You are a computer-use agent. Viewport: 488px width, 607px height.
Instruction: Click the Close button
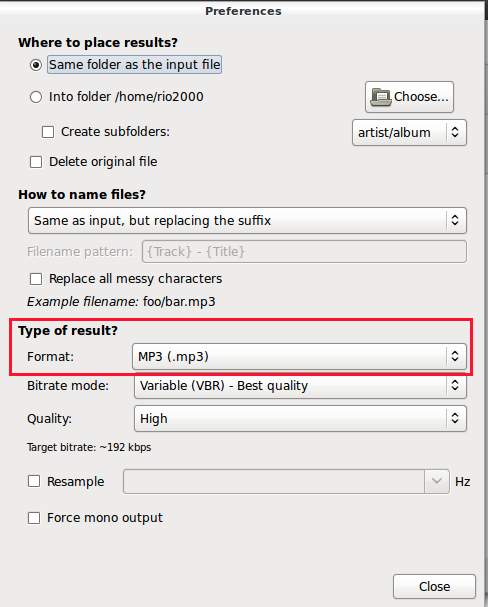[434, 586]
